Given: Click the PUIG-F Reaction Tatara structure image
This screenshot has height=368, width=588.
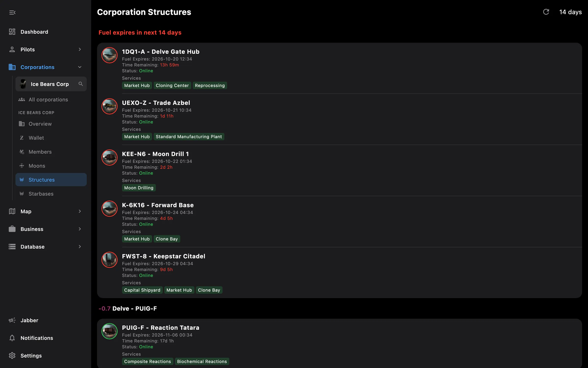Looking at the screenshot, I should tap(110, 331).
